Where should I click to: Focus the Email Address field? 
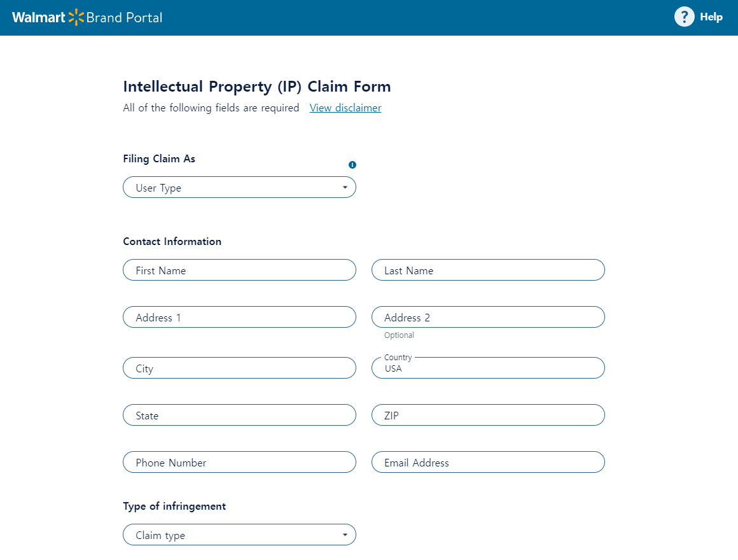point(488,462)
